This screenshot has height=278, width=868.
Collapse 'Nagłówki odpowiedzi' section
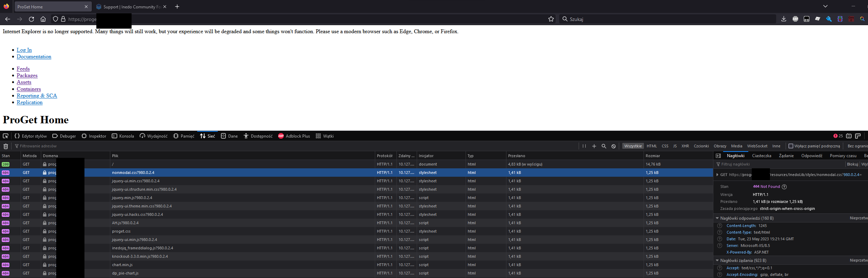[717, 218]
